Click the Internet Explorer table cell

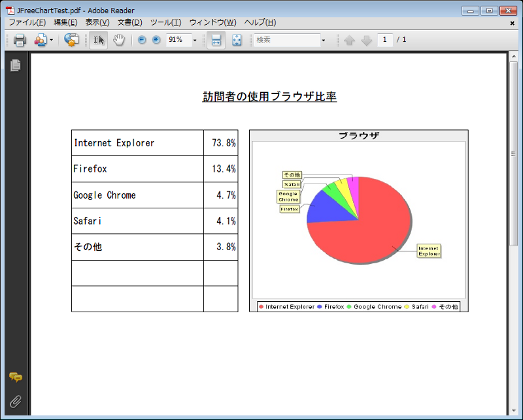point(137,143)
